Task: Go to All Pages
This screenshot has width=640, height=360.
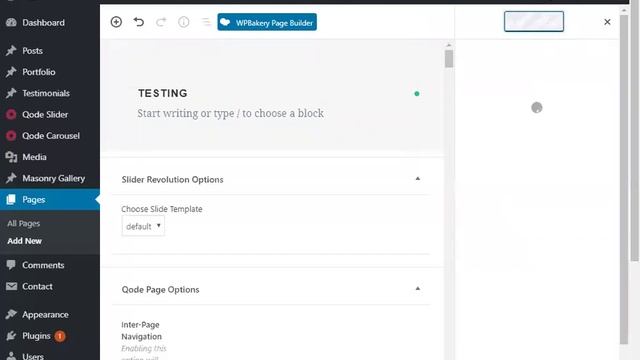Action: (23, 223)
